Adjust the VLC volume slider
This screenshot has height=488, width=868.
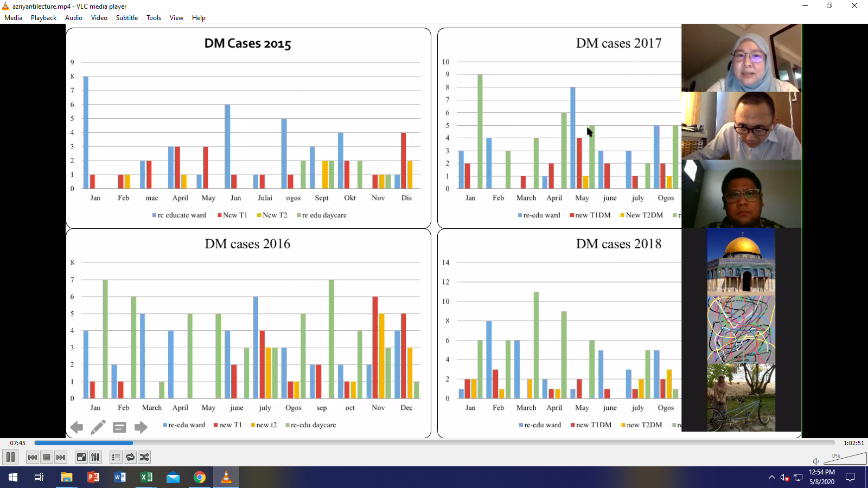(x=844, y=460)
